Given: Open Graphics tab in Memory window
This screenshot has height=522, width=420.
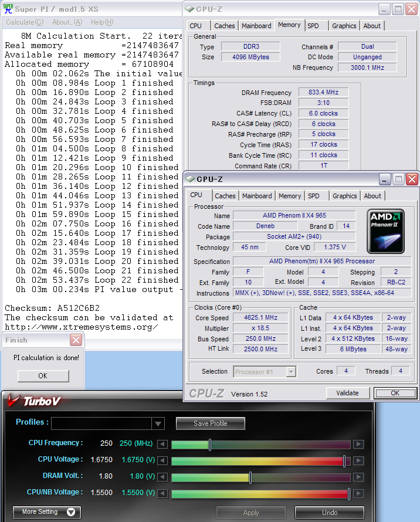Looking at the screenshot, I should pos(344,26).
